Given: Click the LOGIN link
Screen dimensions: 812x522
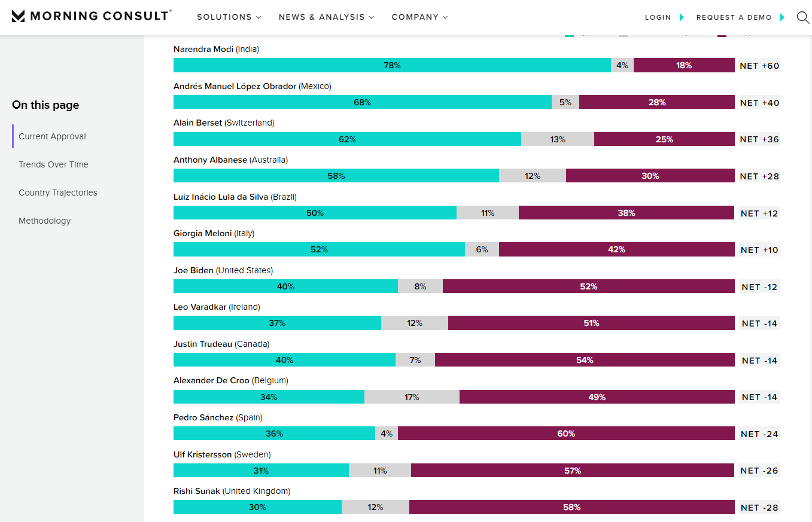Looking at the screenshot, I should coord(657,17).
